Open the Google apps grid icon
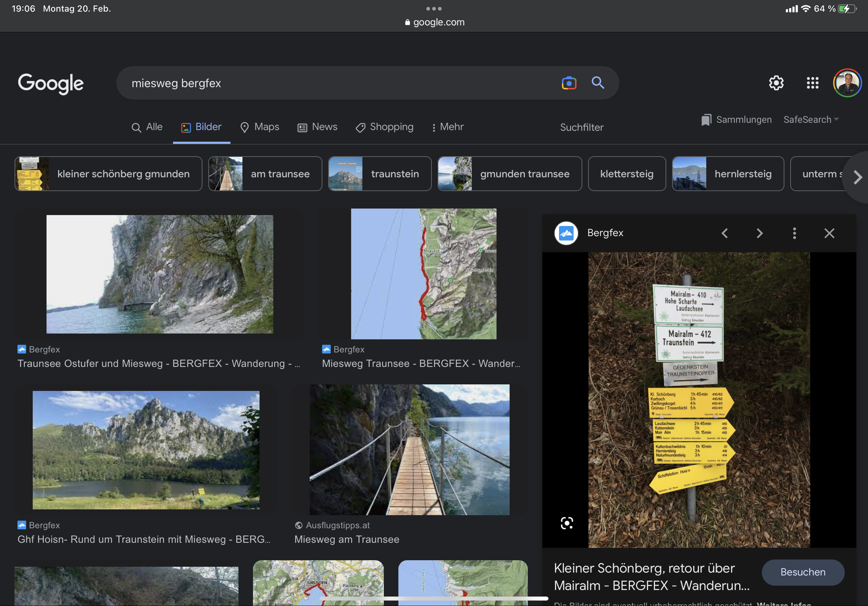Screen dimensions: 868x606 click(x=812, y=83)
